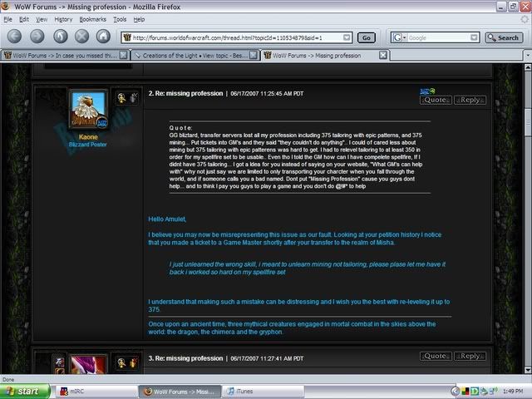
Task: Close the Creations of the Light tab
Action: click(x=254, y=55)
